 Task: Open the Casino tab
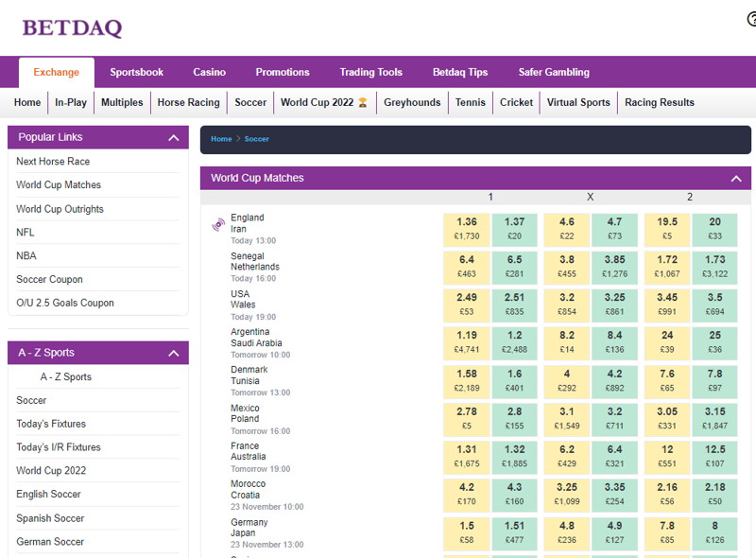[x=209, y=71]
